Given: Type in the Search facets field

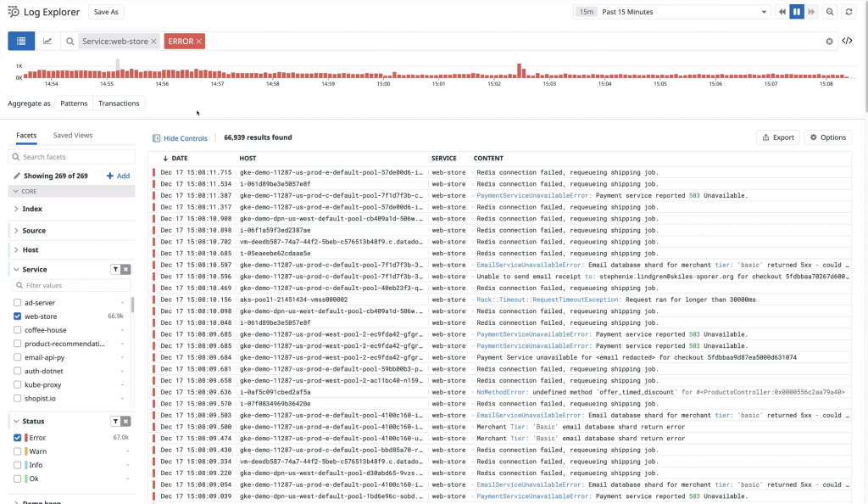Looking at the screenshot, I should coord(59,156).
